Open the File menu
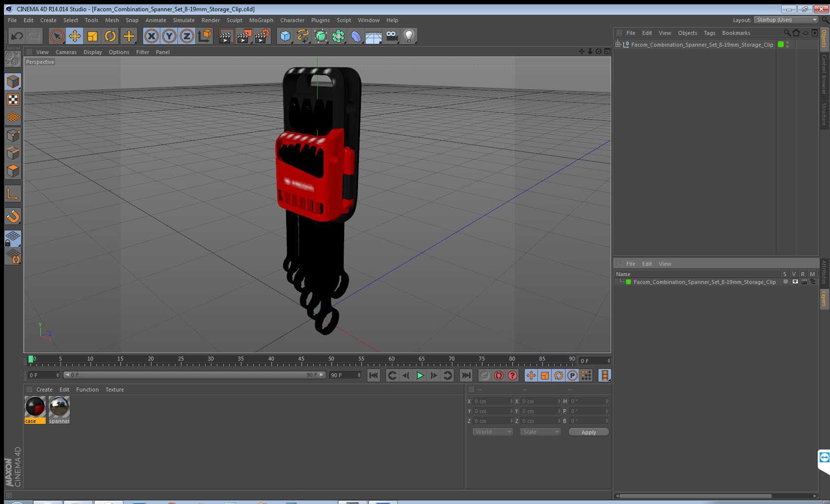The height and width of the screenshot is (504, 830). 12,20
